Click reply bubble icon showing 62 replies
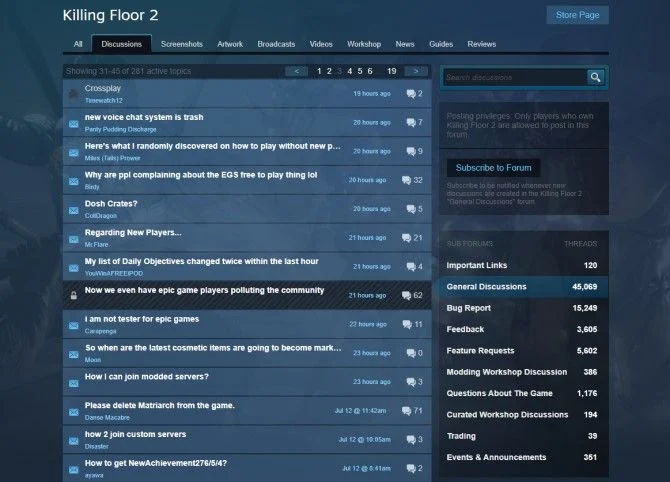The width and height of the screenshot is (670, 482). [406, 295]
